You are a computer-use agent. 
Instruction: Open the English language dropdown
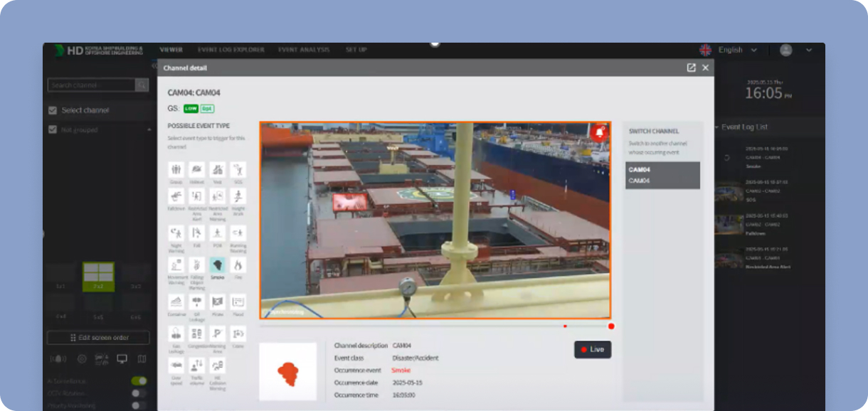pyautogui.click(x=737, y=50)
